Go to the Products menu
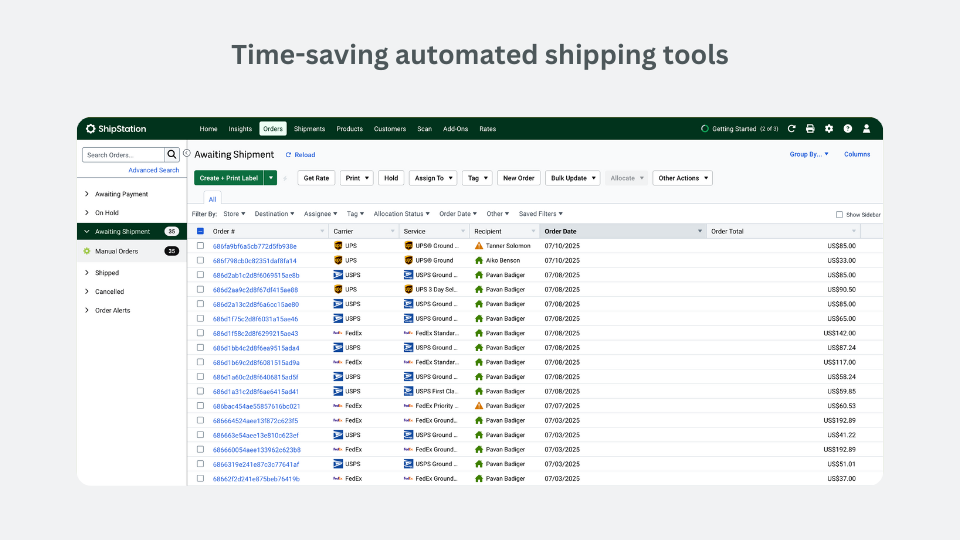Viewport: 960px width, 540px height. [350, 129]
